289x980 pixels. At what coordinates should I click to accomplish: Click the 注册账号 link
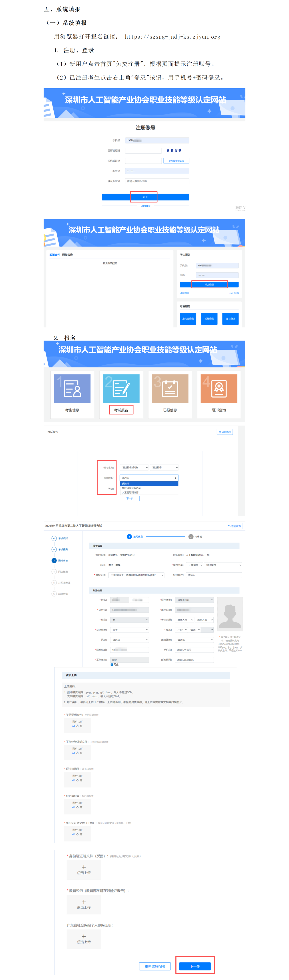pyautogui.click(x=185, y=293)
